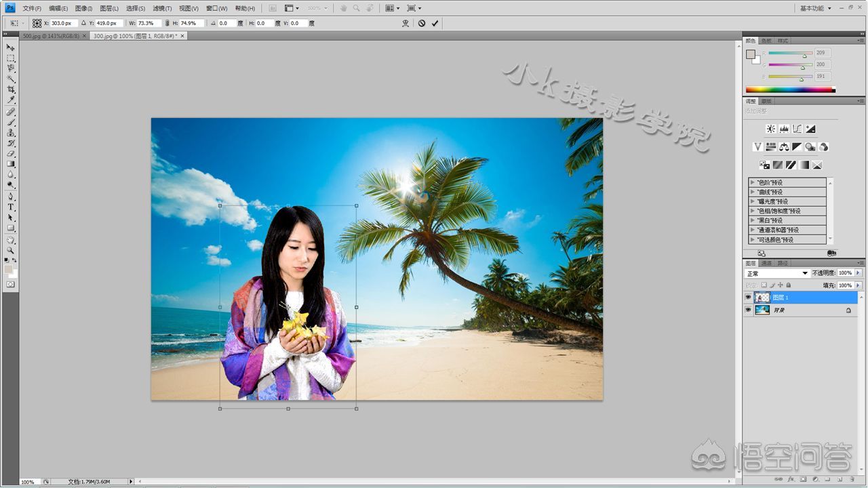Expand the "色阶"预设 presets group
This screenshot has width=868, height=488.
point(753,182)
